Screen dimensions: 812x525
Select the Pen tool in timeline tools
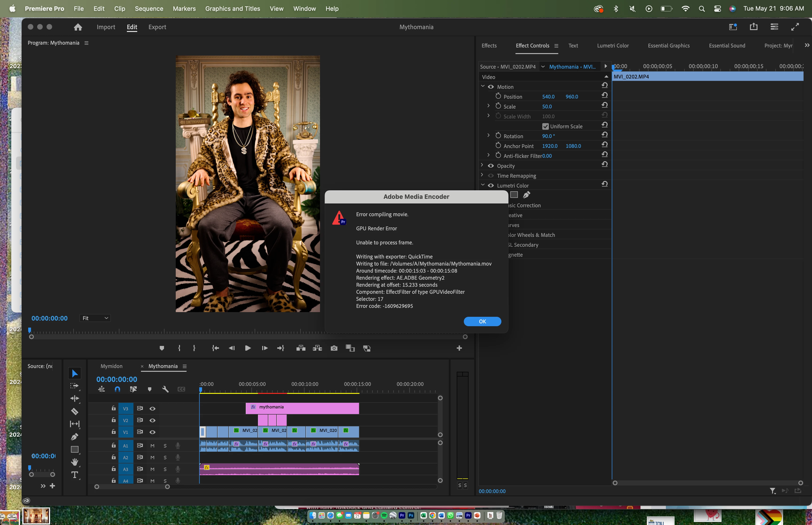(75, 437)
